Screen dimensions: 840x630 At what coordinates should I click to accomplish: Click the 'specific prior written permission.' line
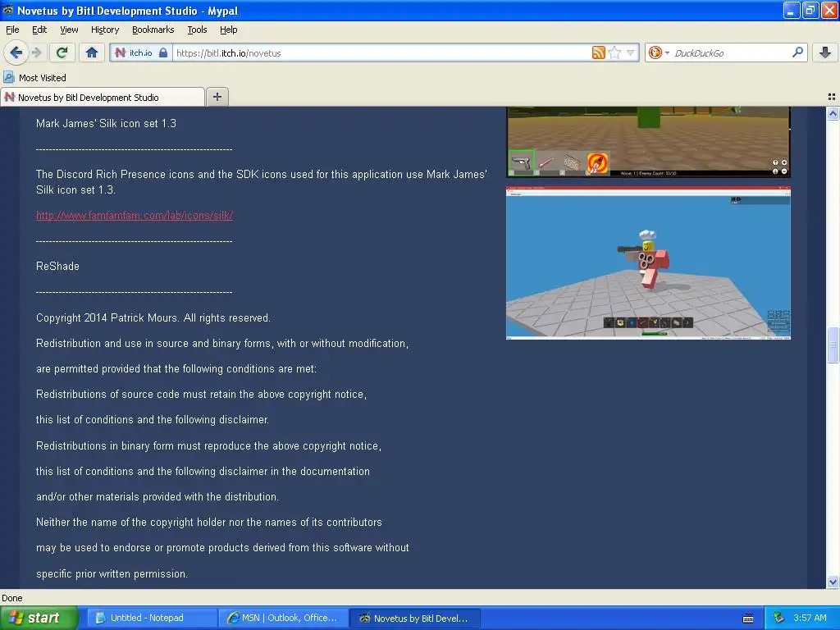(112, 573)
